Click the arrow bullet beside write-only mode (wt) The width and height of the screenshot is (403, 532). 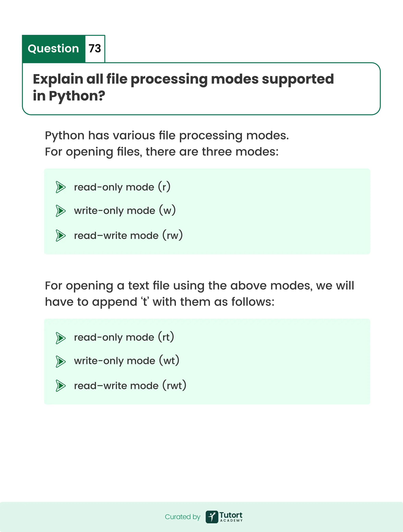click(61, 361)
